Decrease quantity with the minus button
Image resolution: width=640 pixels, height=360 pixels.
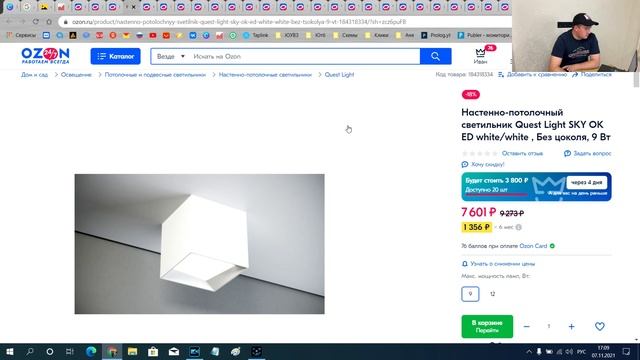[527, 327]
